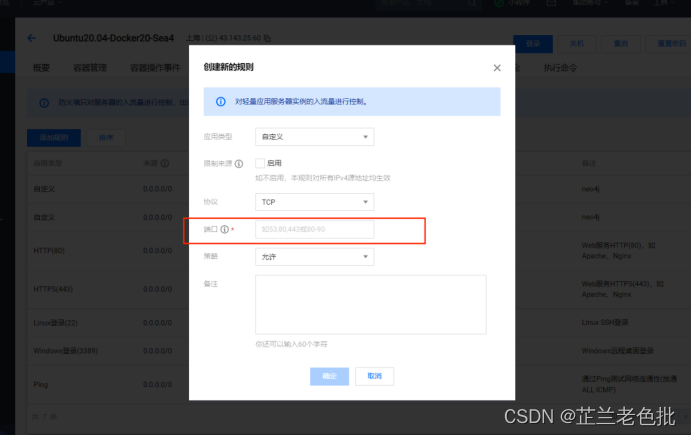692x436 pixels.
Task: Click the info icon beside 端口 label
Action: click(225, 229)
